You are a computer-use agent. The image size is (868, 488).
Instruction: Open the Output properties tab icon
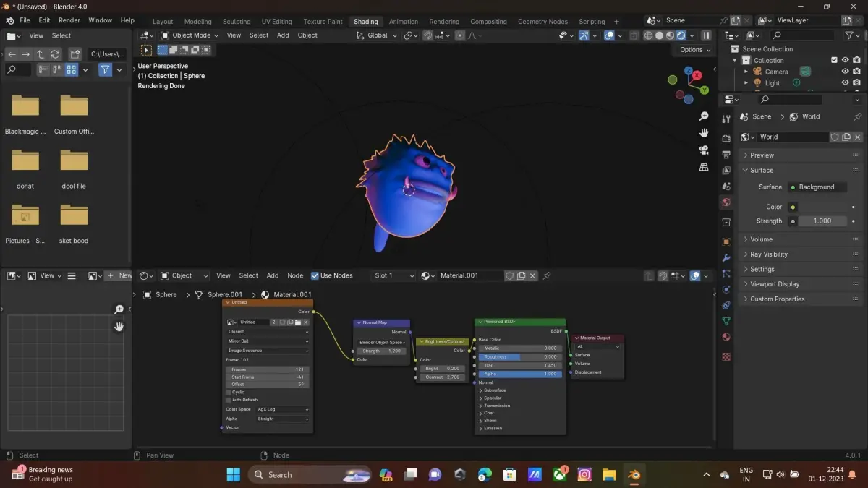[x=726, y=154]
